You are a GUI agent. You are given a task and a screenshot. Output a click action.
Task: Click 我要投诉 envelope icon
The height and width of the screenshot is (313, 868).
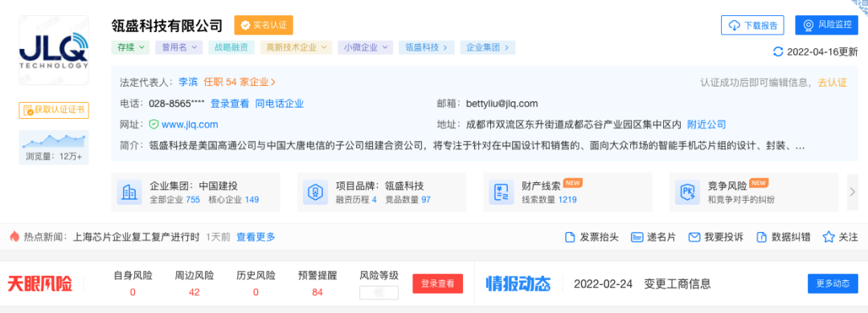[x=694, y=238]
